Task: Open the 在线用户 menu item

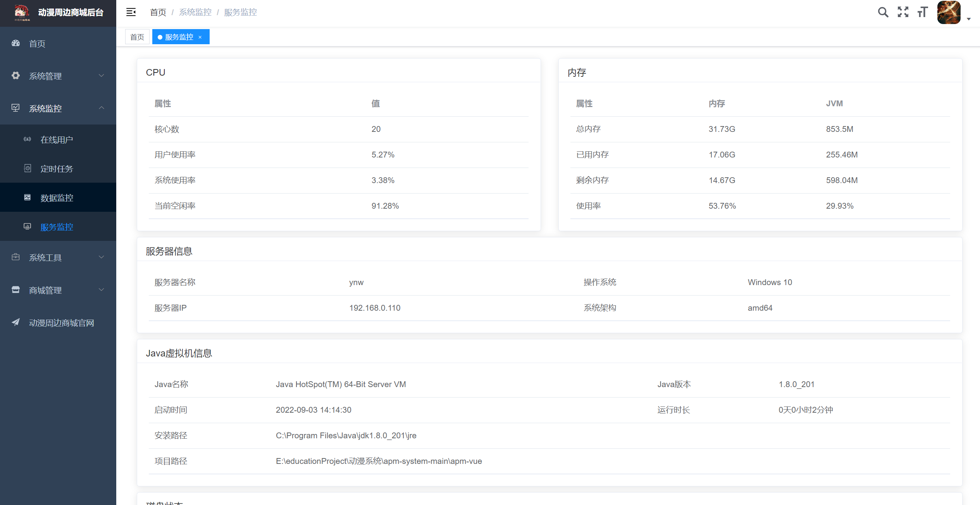Action: (57, 140)
